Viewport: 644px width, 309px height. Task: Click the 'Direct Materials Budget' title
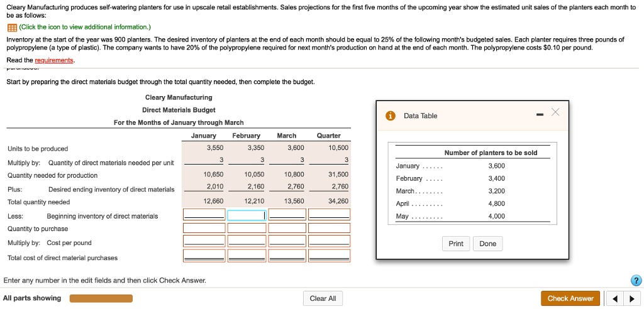pyautogui.click(x=179, y=110)
